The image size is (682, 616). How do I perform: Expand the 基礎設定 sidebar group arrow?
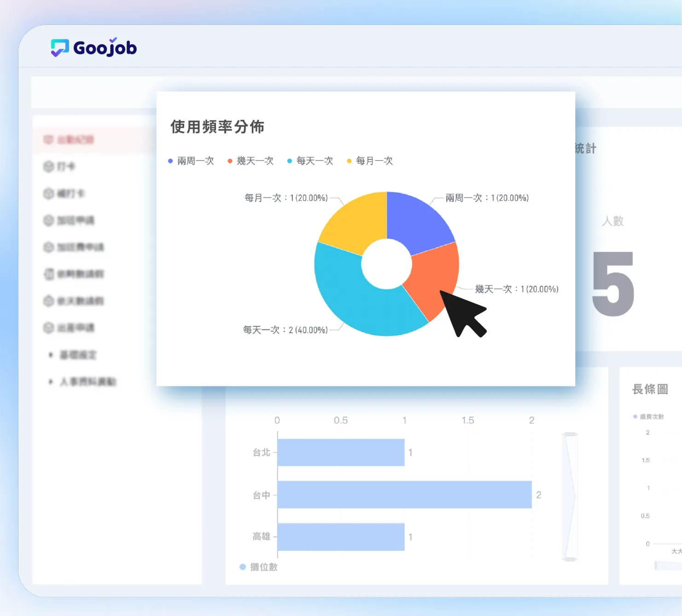tap(51, 355)
